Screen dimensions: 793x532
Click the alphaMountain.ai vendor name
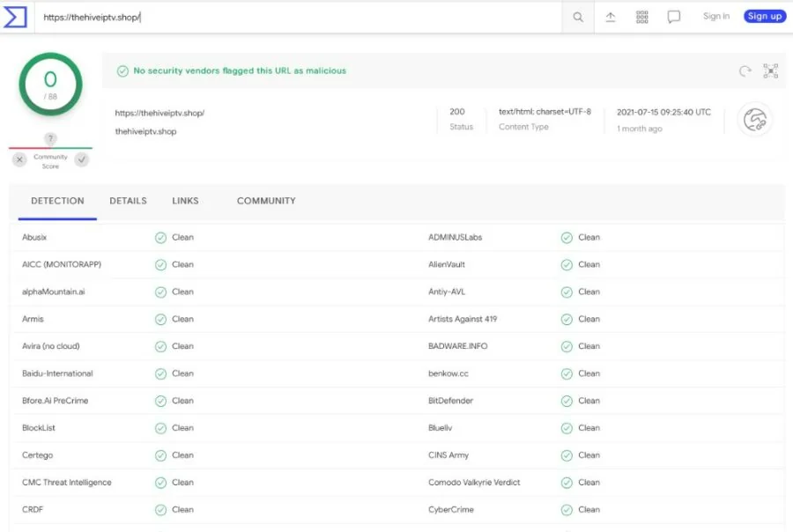click(54, 292)
